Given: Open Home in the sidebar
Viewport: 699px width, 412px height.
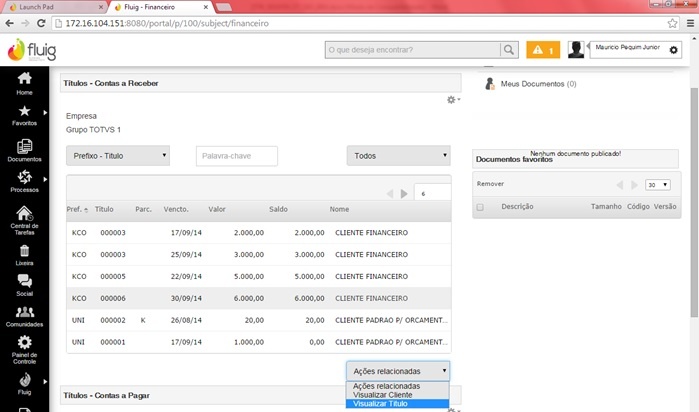Looking at the screenshot, I should (x=24, y=83).
